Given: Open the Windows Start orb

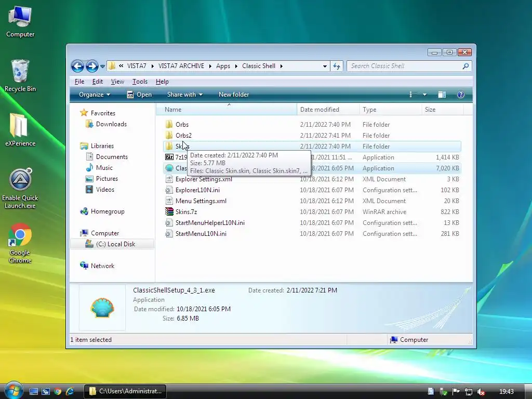Looking at the screenshot, I should 14,390.
